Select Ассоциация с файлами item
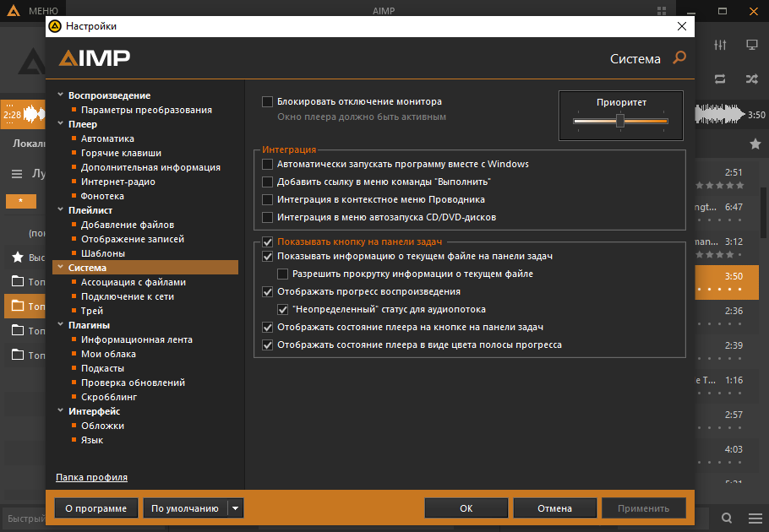The image size is (769, 532). (x=134, y=282)
